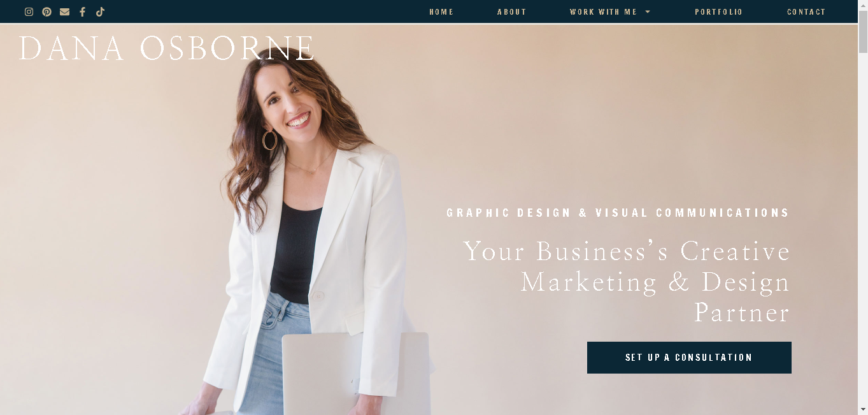Viewport: 868px width, 415px height.
Task: Click the Creative Marketing & Design Partner headline
Action: point(627,282)
